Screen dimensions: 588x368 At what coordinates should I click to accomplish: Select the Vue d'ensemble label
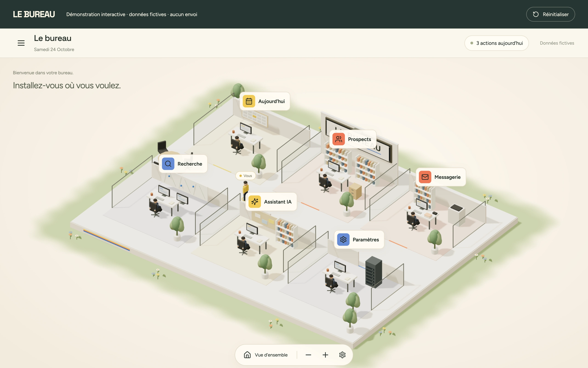click(x=271, y=355)
